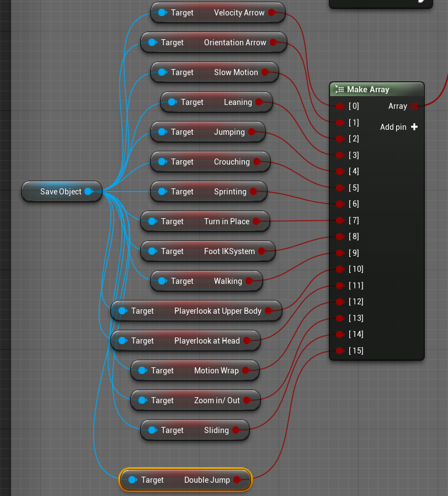The width and height of the screenshot is (448, 496).
Task: Click the Save Object output pin
Action: (88, 191)
